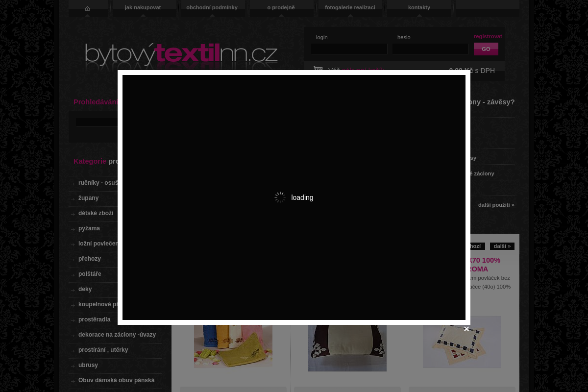Click the arrow icon beside 'pyžama'
The image size is (588, 392).
[73, 229]
